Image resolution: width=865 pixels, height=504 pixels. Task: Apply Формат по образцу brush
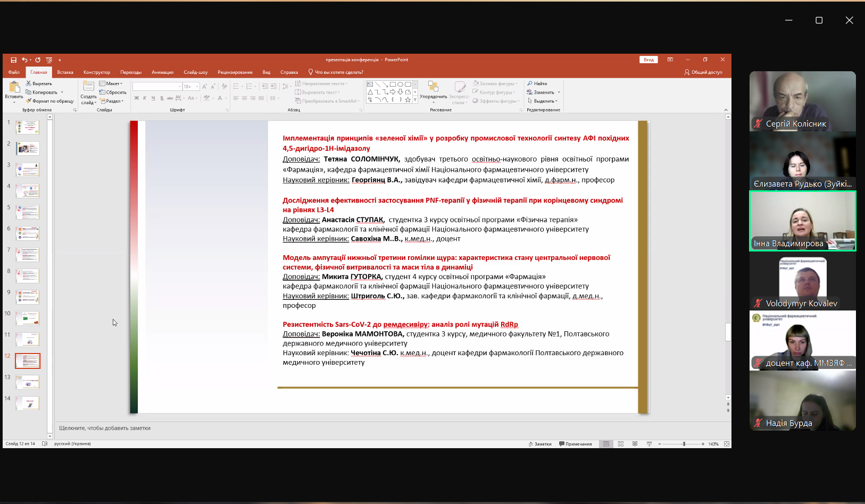(50, 101)
